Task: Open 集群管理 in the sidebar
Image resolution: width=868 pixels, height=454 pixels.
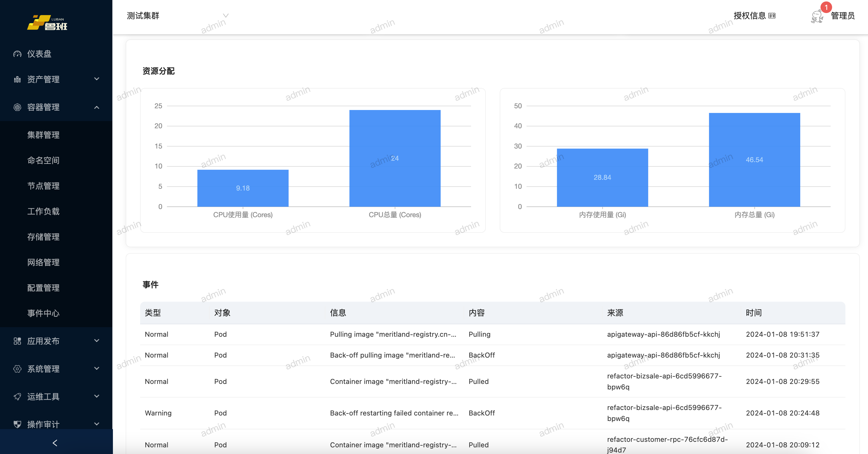Action: [43, 135]
